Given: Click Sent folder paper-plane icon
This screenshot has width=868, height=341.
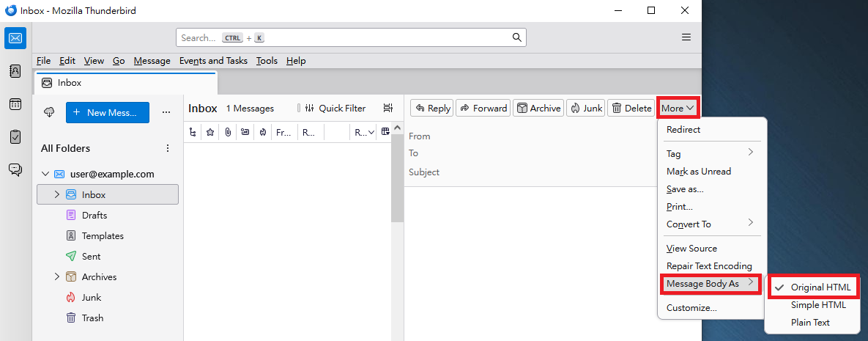Looking at the screenshot, I should point(71,256).
